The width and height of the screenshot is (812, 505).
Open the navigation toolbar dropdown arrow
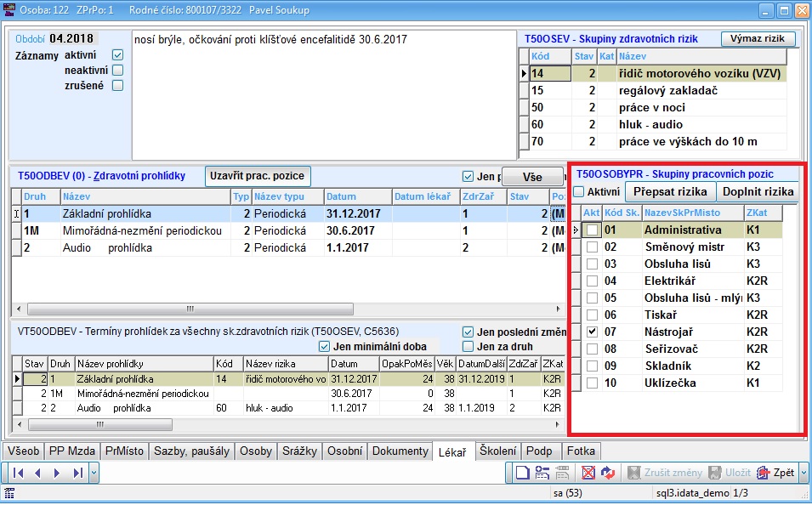pyautogui.click(x=94, y=473)
